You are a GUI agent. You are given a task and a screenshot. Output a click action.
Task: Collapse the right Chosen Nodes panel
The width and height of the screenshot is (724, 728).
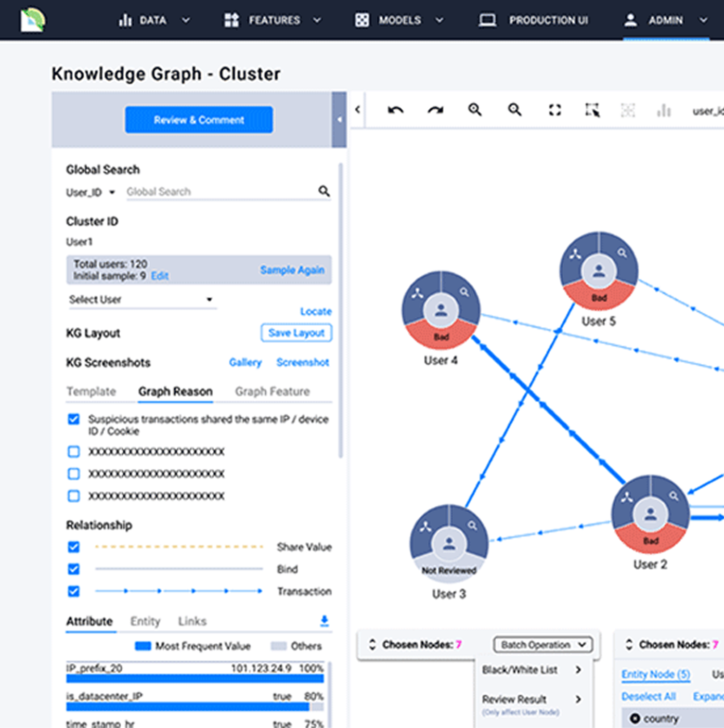click(x=629, y=645)
